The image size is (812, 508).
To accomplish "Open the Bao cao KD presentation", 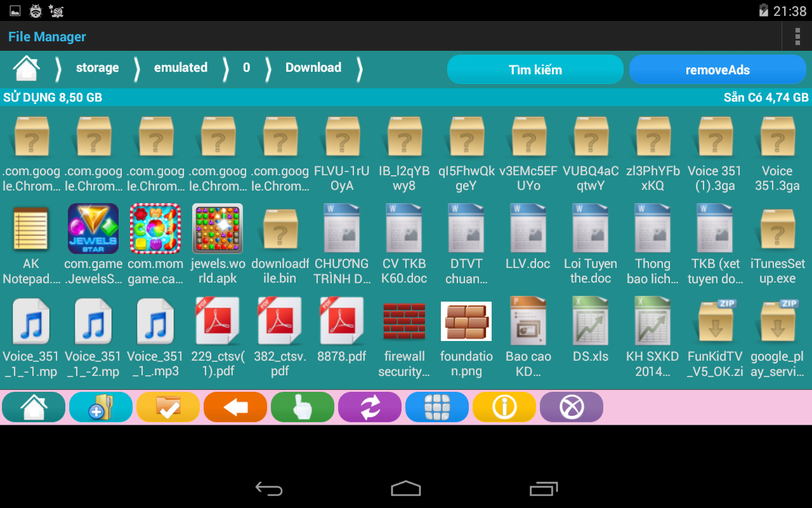I will (528, 338).
